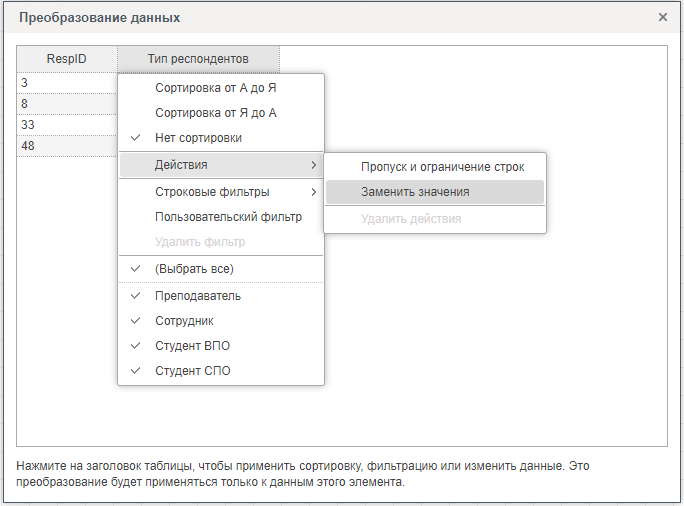Image resolution: width=684 pixels, height=506 pixels.
Task: Click the RespID column header
Action: [67, 59]
